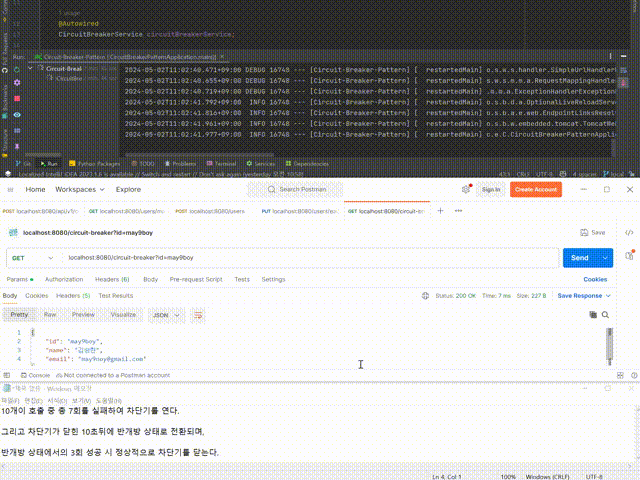This screenshot has width=640, height=480.
Task: Switch to GET localhost:8080/users request tab
Action: (127, 211)
